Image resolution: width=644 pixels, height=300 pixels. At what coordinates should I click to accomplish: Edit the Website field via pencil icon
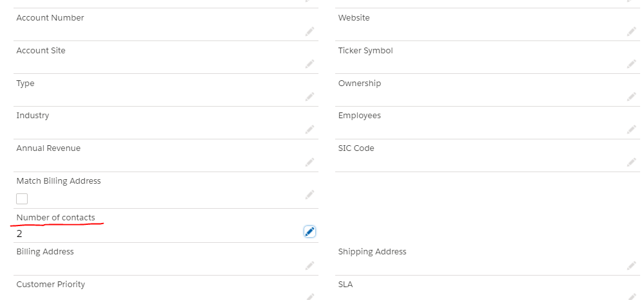click(631, 31)
